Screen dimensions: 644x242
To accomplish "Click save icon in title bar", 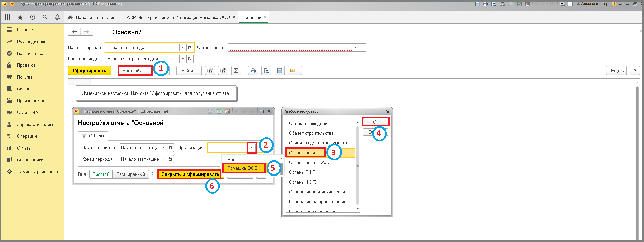I will 478,4.
